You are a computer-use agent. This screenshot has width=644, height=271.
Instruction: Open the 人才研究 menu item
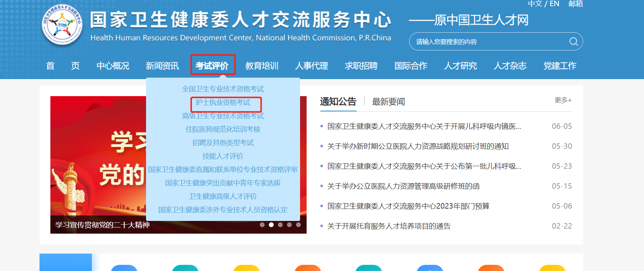460,66
